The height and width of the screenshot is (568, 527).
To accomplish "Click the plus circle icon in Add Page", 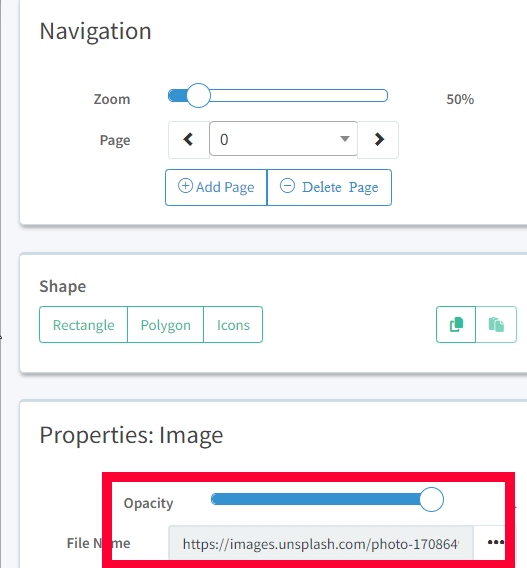I will pyautogui.click(x=185, y=186).
